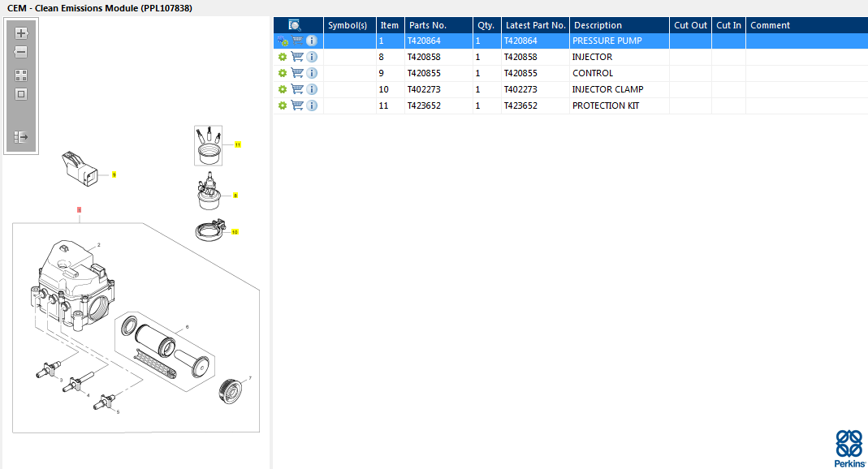Click the red callout marker above assembly box
Viewport: 868px width, 469px height.
point(79,209)
